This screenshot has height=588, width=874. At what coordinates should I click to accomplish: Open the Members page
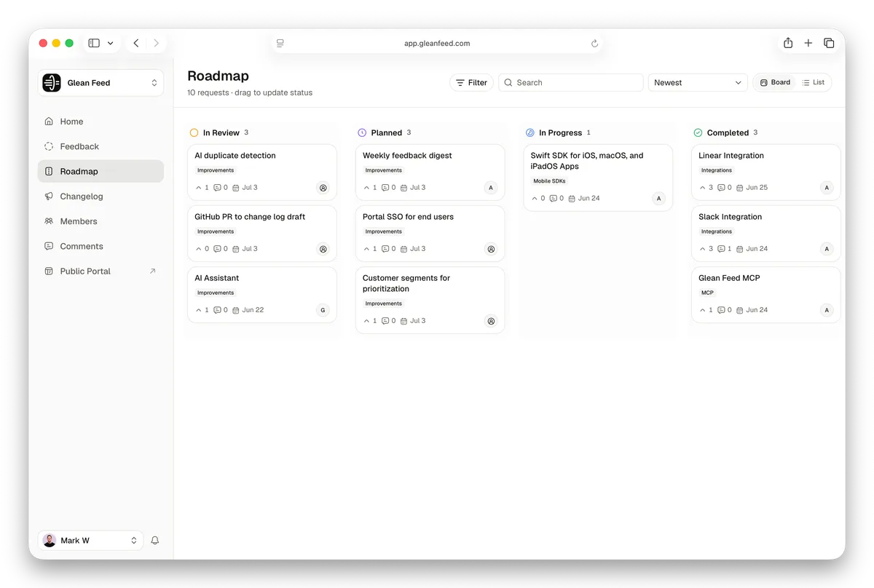coord(101,221)
